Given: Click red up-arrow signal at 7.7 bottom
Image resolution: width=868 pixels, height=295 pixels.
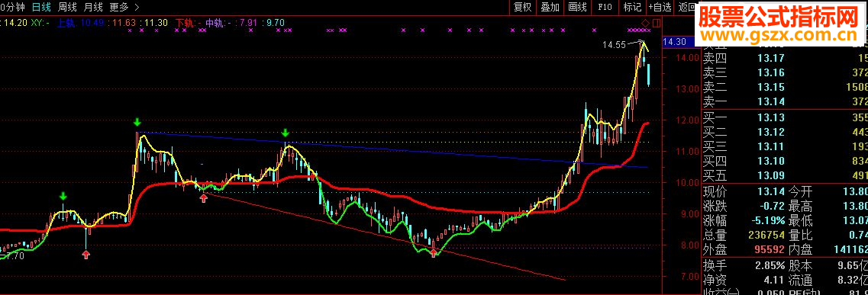Looking at the screenshot, I should [x=434, y=253].
